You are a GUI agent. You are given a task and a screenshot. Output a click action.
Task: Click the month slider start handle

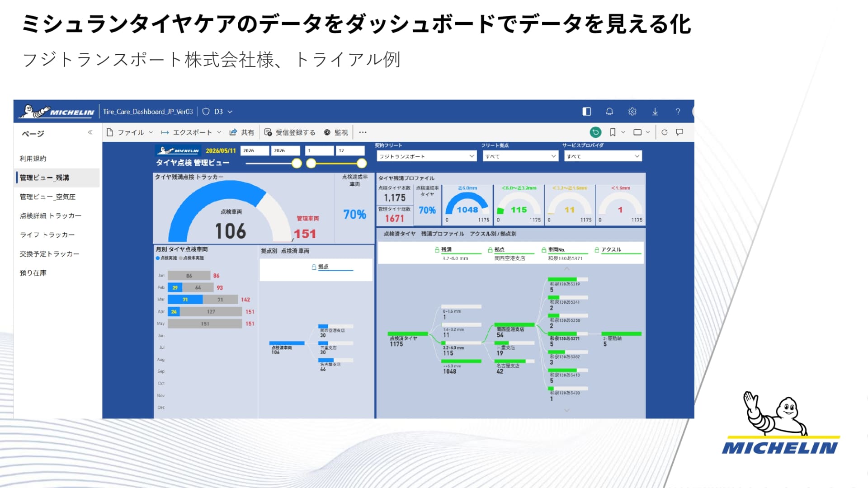(x=311, y=163)
